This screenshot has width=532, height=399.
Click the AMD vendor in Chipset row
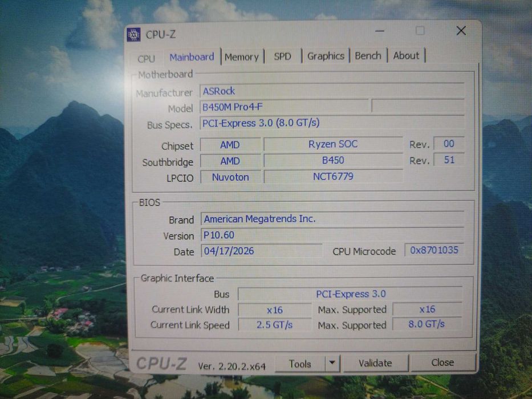(x=230, y=145)
